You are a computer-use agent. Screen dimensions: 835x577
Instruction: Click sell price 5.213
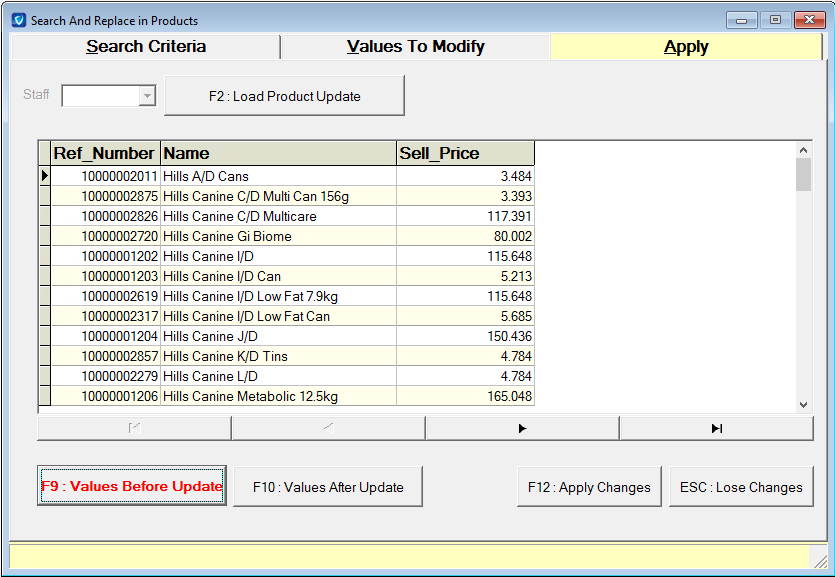click(x=465, y=276)
